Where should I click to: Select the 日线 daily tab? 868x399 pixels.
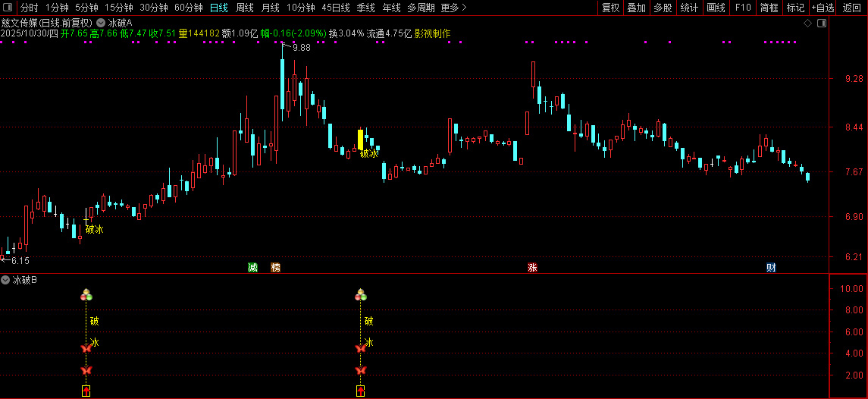coord(218,8)
